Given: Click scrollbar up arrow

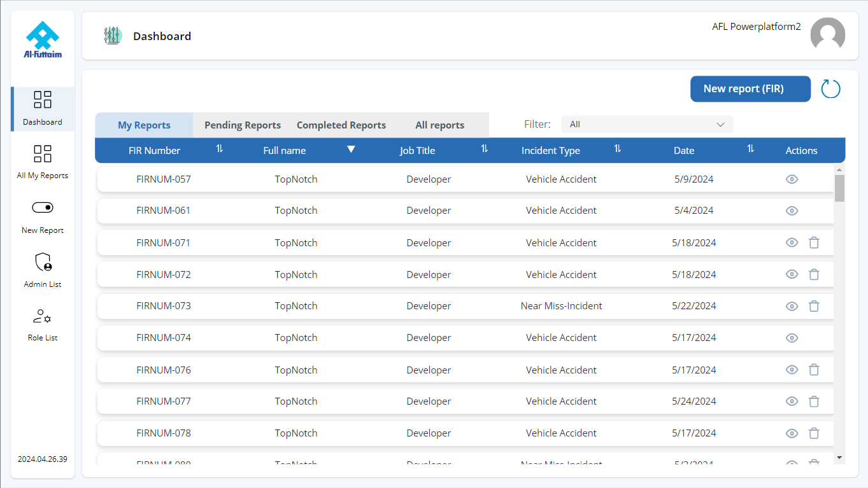Looking at the screenshot, I should click(x=839, y=170).
